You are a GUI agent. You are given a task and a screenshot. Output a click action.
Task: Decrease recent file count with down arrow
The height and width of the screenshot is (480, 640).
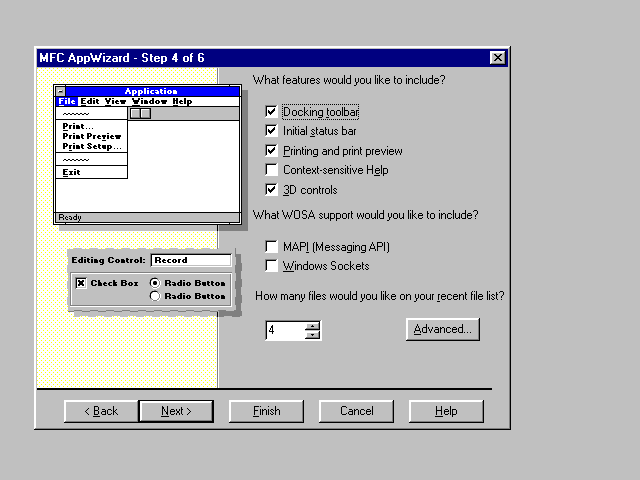(x=313, y=334)
